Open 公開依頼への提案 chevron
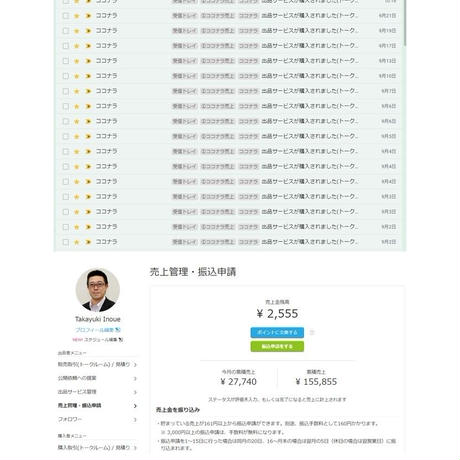 (135, 378)
